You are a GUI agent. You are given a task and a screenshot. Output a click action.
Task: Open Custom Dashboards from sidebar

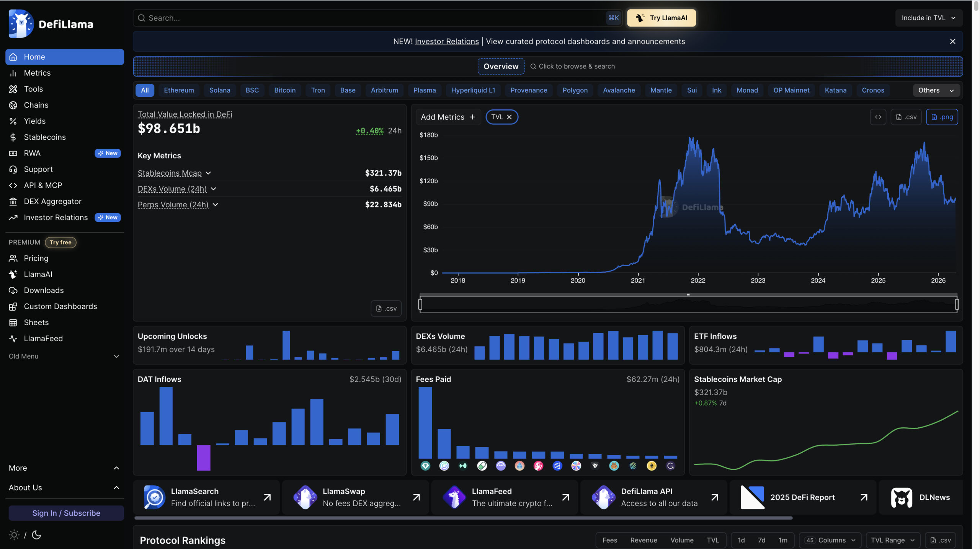(x=64, y=306)
